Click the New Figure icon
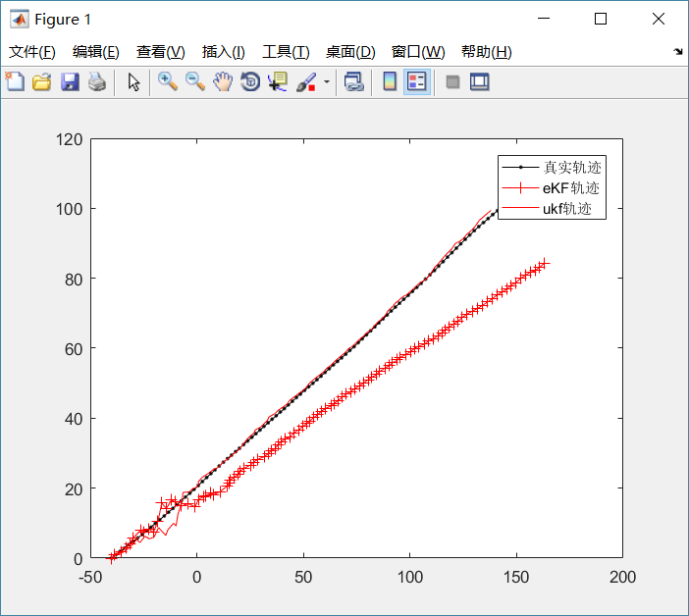 15,82
